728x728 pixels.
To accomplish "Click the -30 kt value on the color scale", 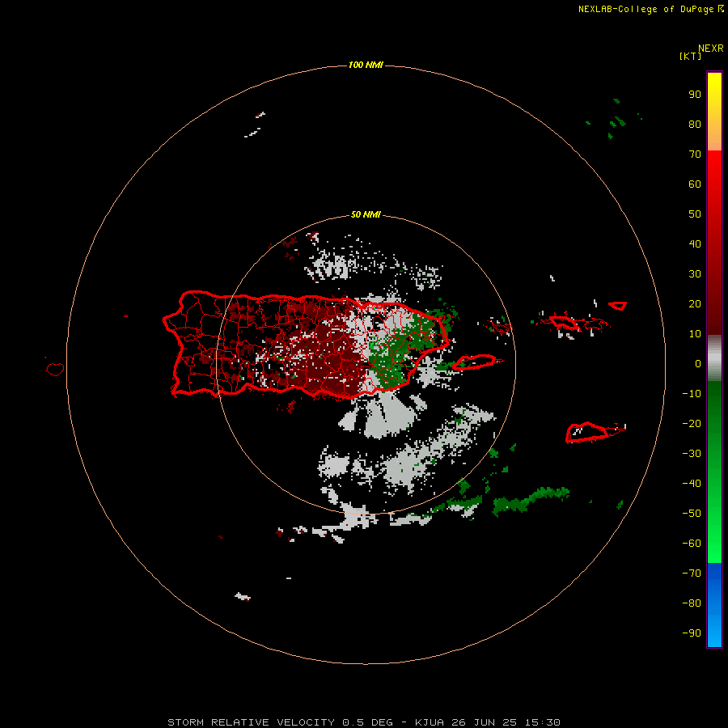I will [692, 454].
